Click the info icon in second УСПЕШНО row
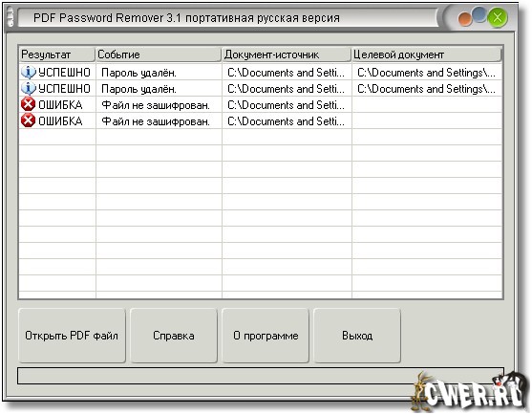532x415 pixels. pyautogui.click(x=28, y=88)
